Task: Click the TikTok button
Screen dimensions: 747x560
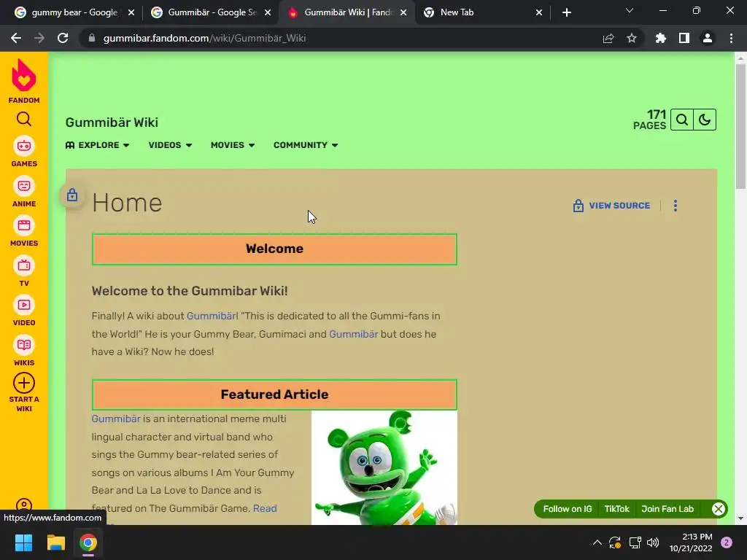Action: pyautogui.click(x=616, y=509)
